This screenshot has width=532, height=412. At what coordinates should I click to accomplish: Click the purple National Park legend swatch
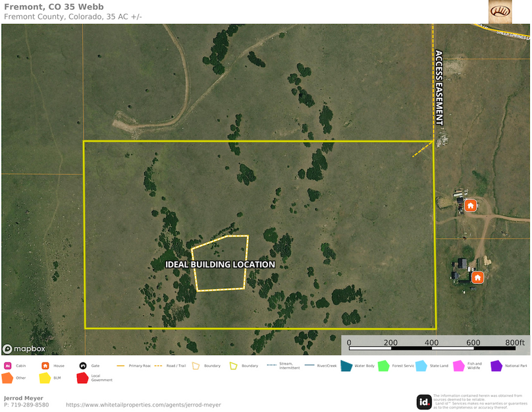(x=496, y=366)
